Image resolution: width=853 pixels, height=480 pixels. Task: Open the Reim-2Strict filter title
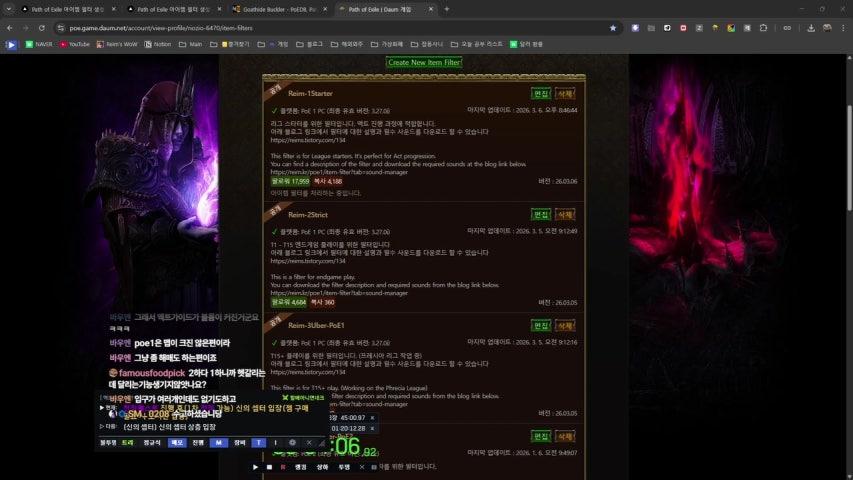point(308,215)
